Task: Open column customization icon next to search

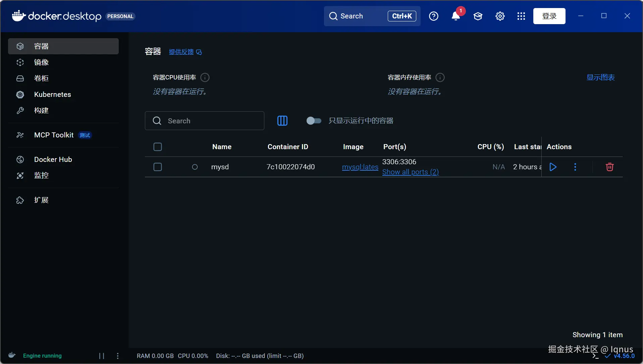Action: click(x=282, y=121)
